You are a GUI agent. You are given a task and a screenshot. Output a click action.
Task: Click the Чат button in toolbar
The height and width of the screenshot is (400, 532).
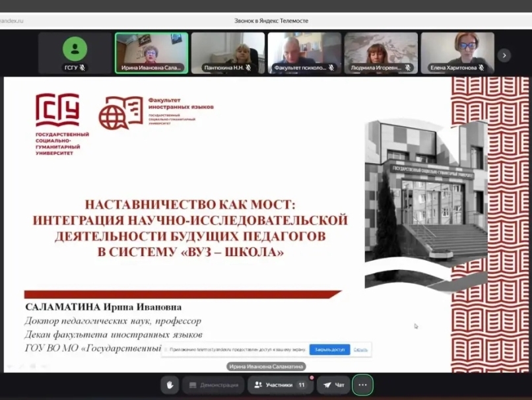[334, 385]
